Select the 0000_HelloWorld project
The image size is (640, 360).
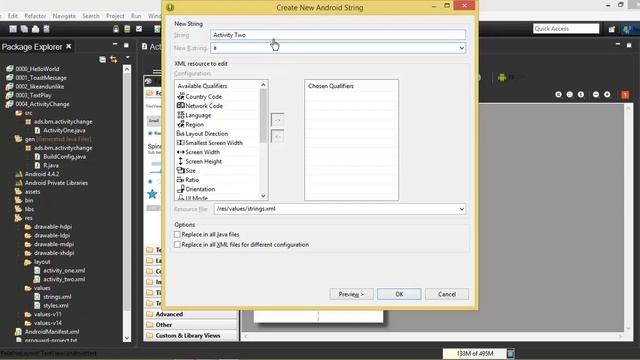pos(33,69)
